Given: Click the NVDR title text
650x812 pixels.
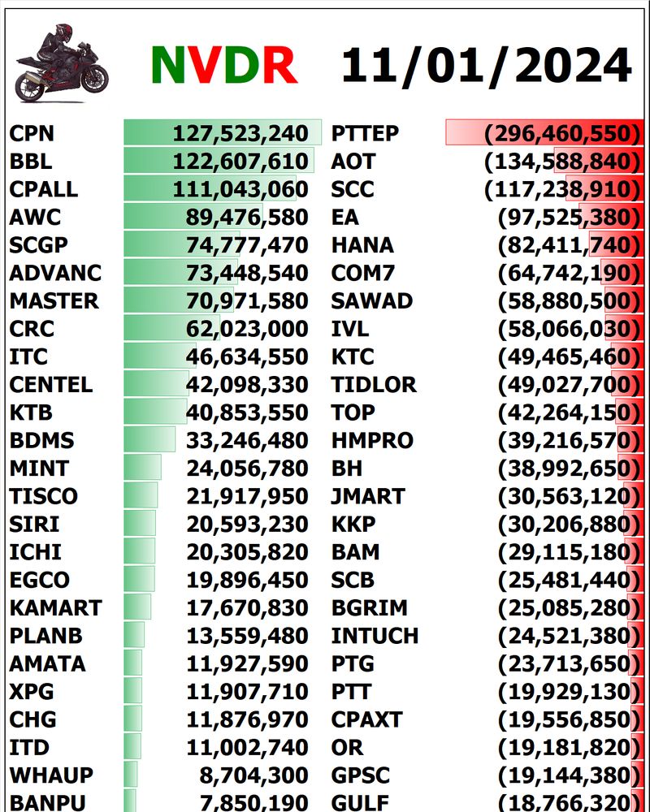Looking at the screenshot, I should pyautogui.click(x=223, y=65).
